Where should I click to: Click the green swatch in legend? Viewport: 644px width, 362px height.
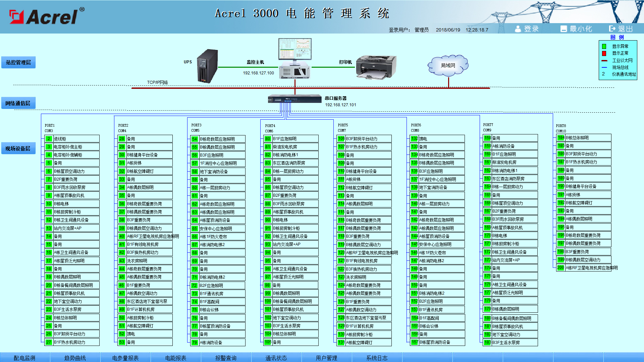point(604,47)
